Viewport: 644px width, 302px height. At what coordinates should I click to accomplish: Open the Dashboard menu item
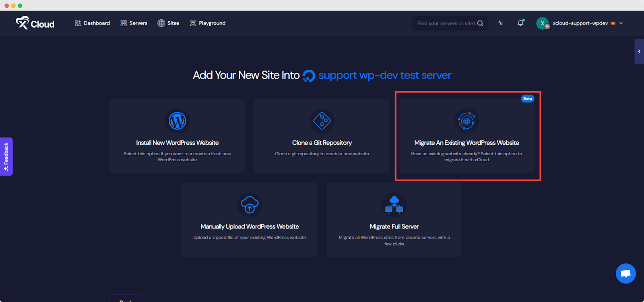92,23
